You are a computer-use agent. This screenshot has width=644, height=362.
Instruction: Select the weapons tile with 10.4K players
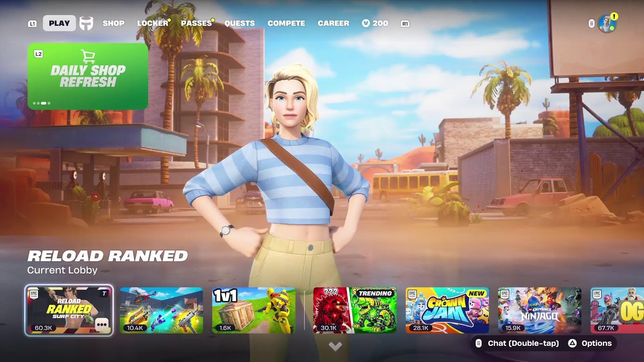(161, 311)
